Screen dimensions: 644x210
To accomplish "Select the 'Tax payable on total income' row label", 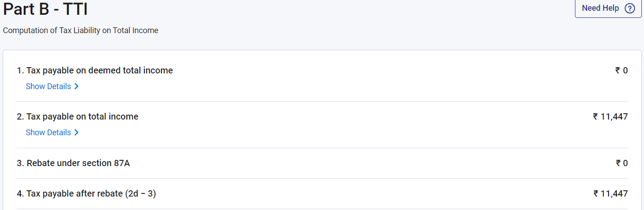I will 78,117.
